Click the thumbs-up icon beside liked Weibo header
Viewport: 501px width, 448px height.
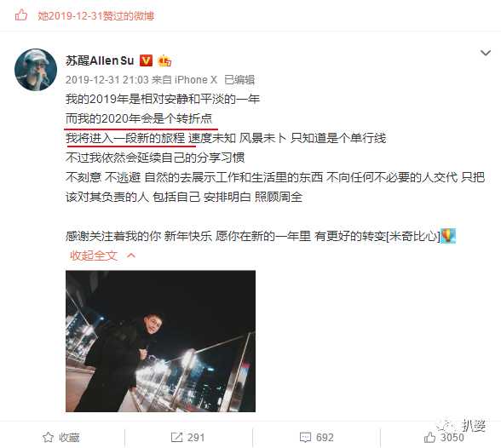(21, 15)
